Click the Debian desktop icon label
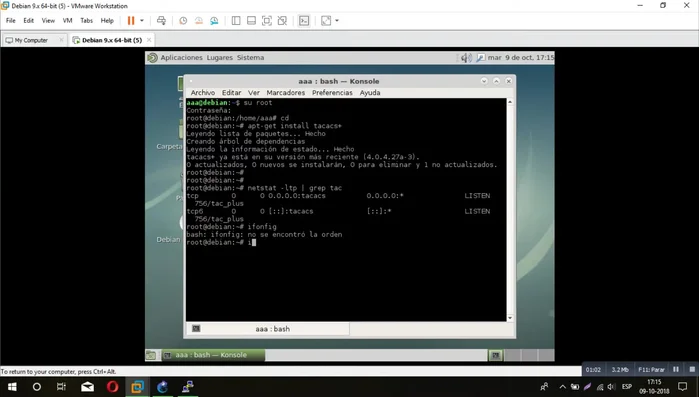 click(168, 240)
